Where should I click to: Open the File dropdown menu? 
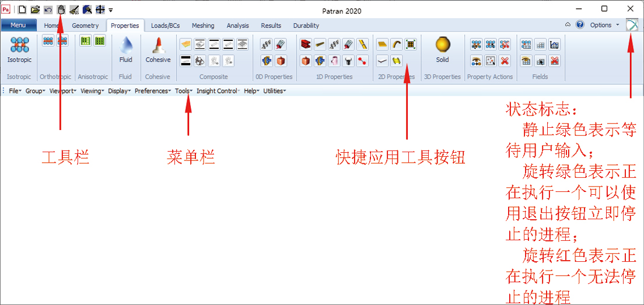tap(15, 91)
